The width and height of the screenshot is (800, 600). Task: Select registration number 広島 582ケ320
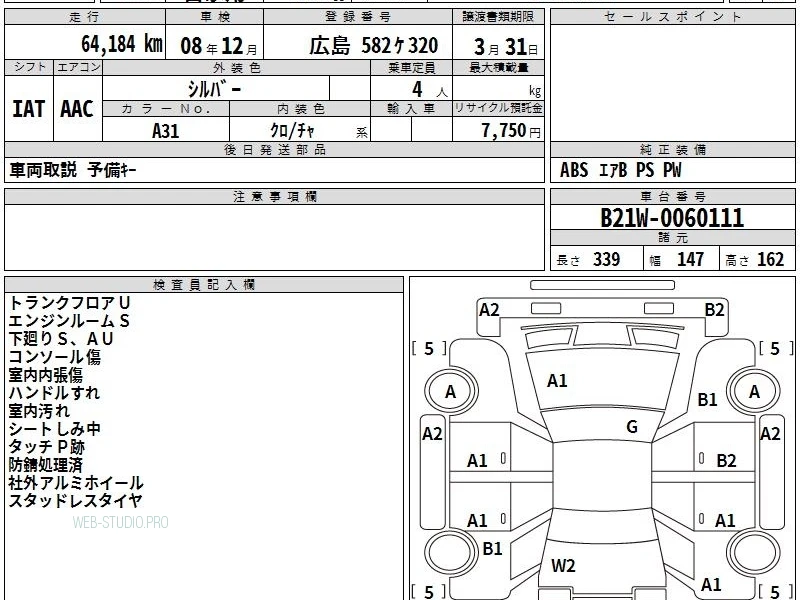[x=373, y=46]
